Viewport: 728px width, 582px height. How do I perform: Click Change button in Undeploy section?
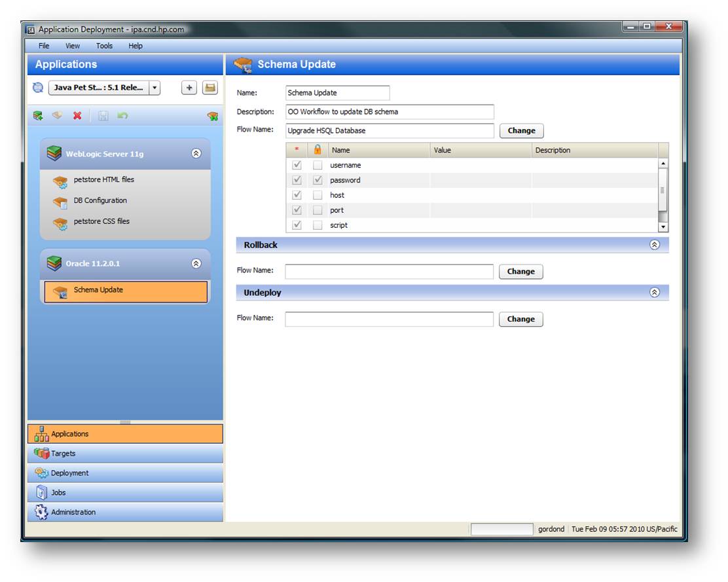[x=521, y=319]
